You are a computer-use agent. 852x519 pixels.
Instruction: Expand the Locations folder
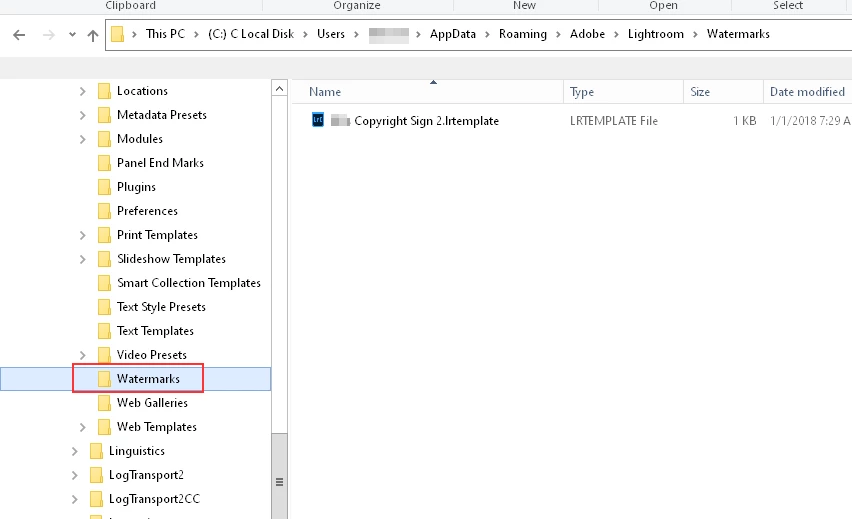click(83, 91)
